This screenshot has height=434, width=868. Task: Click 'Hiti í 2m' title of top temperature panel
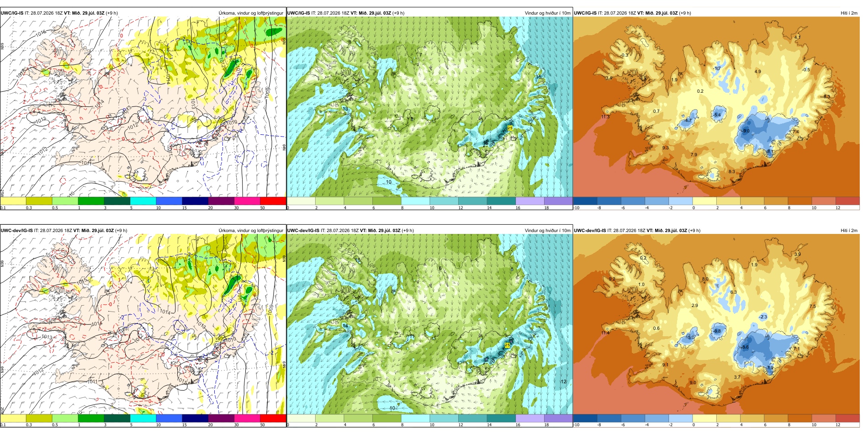point(849,13)
